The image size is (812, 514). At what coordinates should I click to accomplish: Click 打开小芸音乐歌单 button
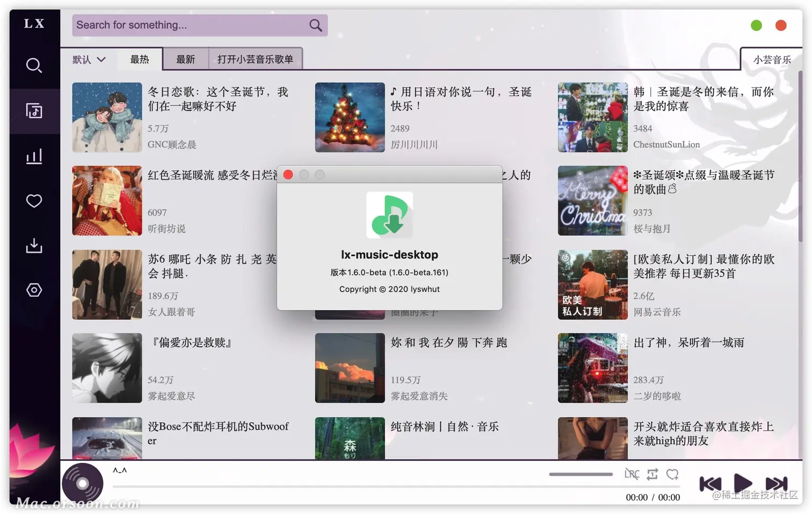click(x=255, y=59)
